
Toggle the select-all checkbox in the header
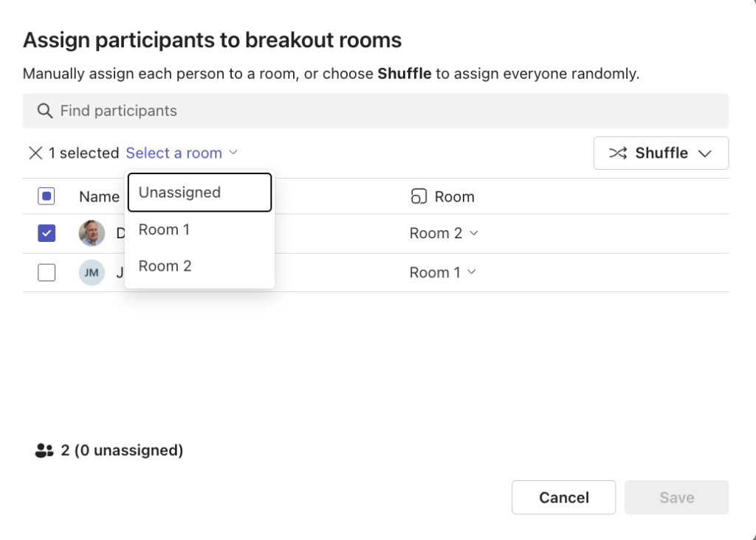(47, 195)
